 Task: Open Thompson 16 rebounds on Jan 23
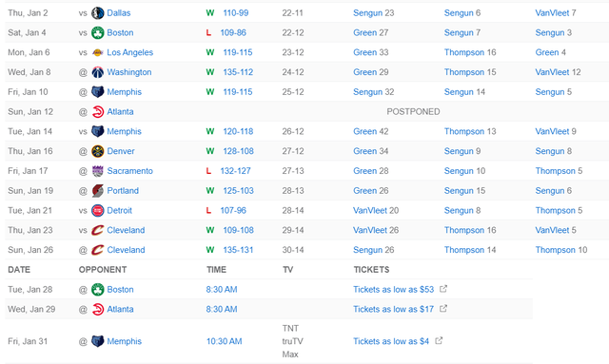click(x=470, y=230)
